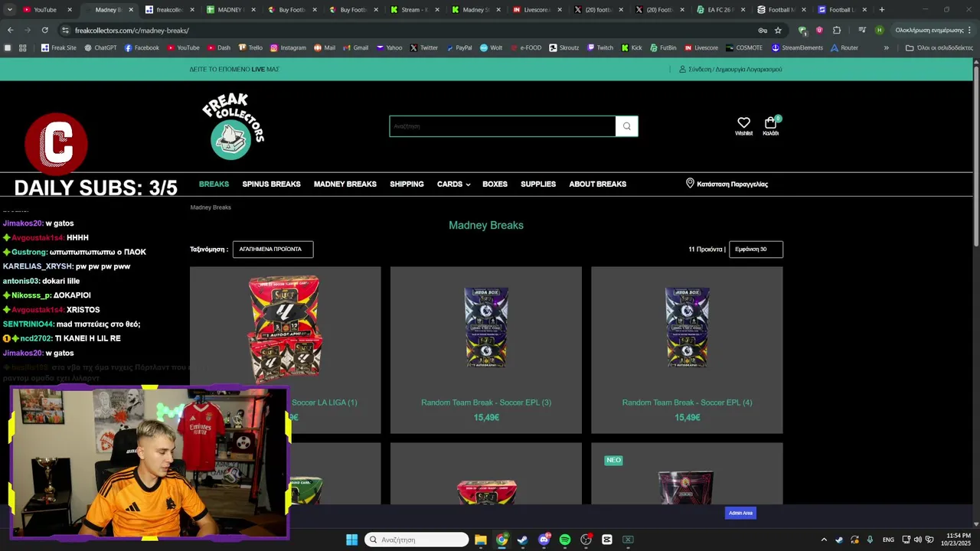The height and width of the screenshot is (551, 980).
Task: Open the Εμφάνιση 30 items-per-page dropdown
Action: pos(756,249)
